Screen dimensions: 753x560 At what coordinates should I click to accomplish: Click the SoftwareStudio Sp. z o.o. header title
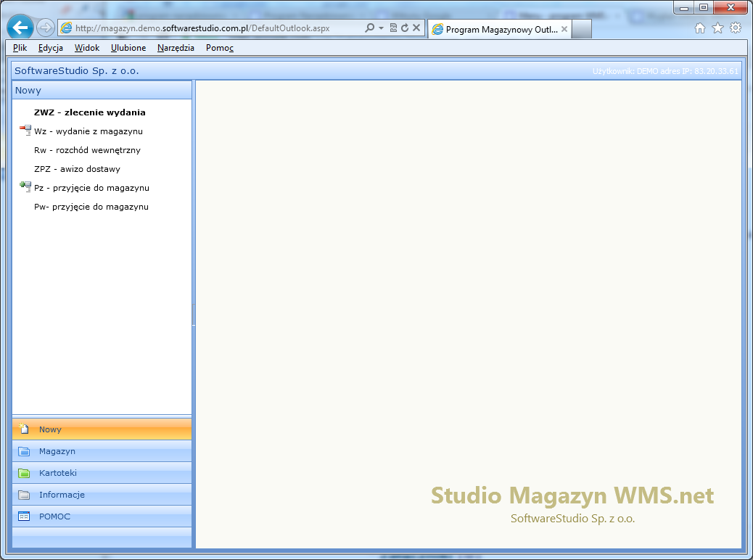point(76,70)
